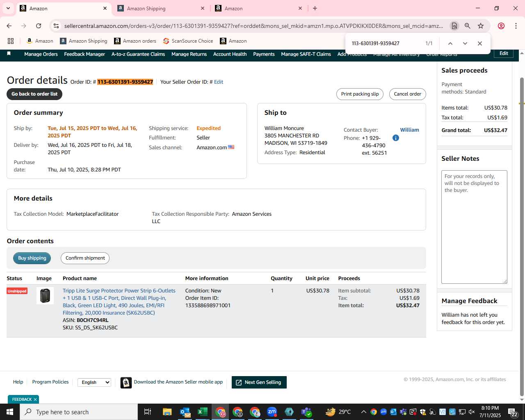Open the ScanSource Choice bookmark
The height and width of the screenshot is (420, 525).
click(188, 41)
